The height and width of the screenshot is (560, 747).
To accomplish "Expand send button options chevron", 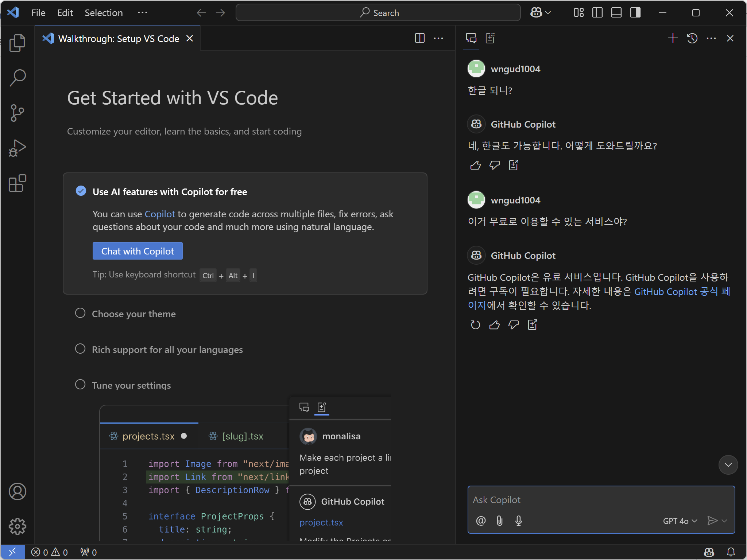I will pos(725,521).
